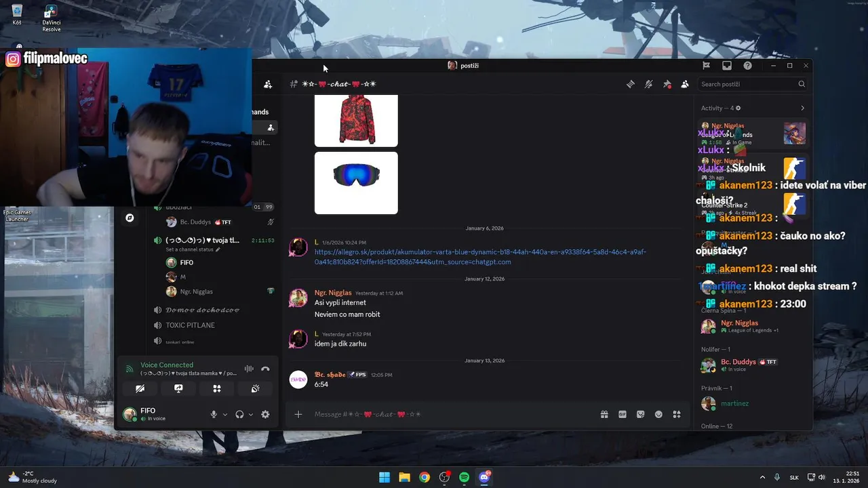Open the Discord Inbox icon
Viewport: 868px width, 488px height.
click(x=727, y=66)
